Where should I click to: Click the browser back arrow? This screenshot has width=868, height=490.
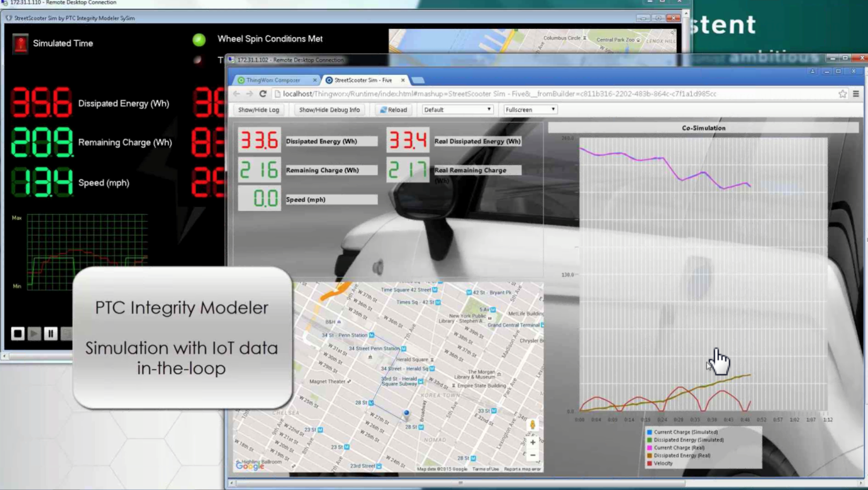[237, 94]
